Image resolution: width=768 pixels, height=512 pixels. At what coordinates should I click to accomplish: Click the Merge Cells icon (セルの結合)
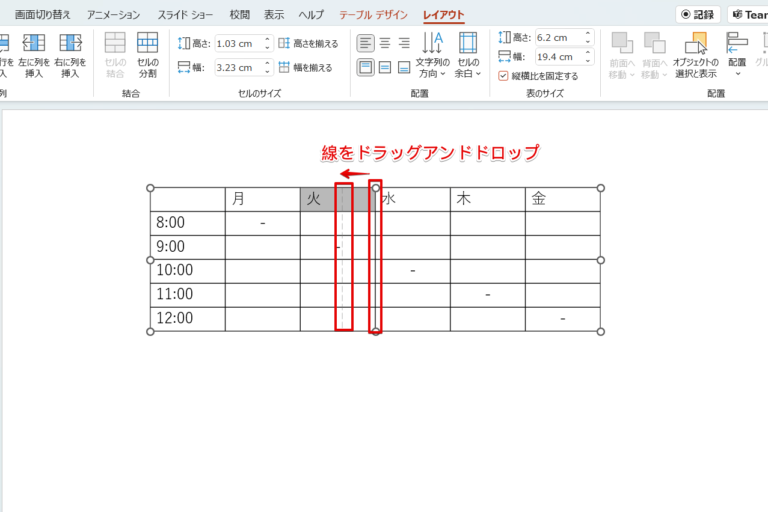115,43
